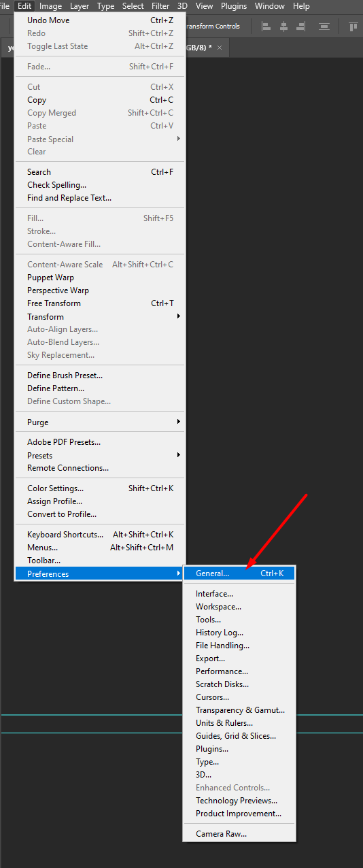Open Keyboard Shortcuts...
363x868 pixels.
tap(100, 535)
